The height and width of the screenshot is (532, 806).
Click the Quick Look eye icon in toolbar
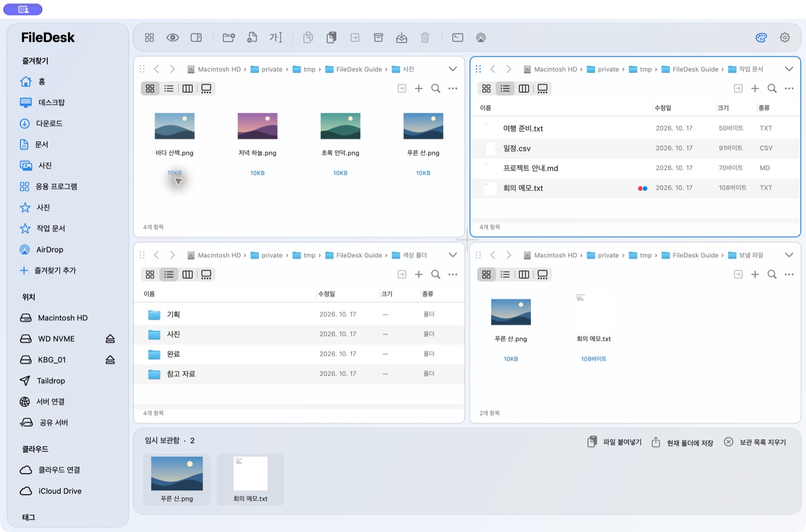pyautogui.click(x=173, y=38)
